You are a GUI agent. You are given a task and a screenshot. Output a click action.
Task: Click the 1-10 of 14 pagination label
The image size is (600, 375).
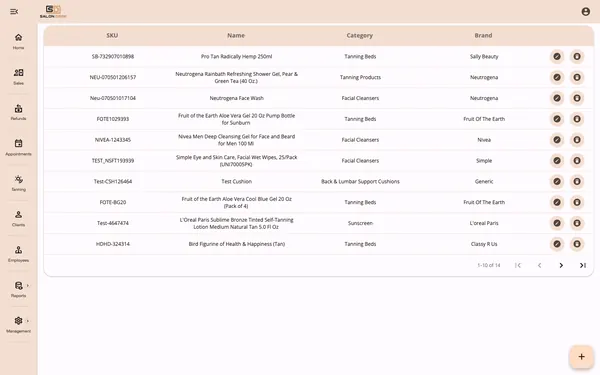489,266
